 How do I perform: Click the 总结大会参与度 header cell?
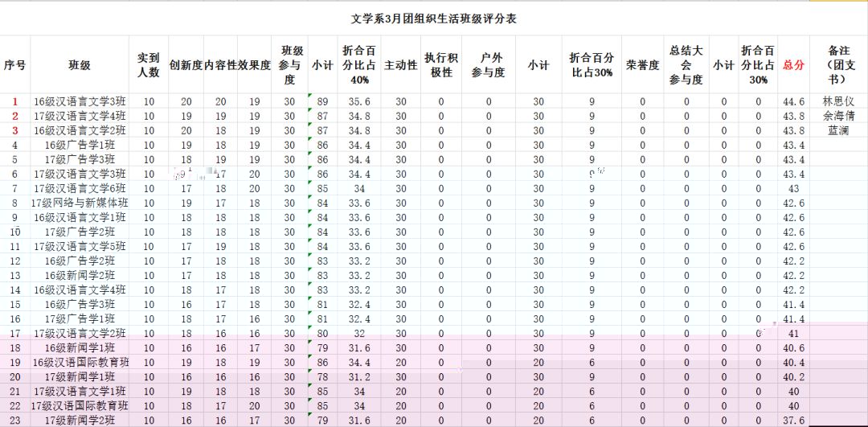pos(686,65)
